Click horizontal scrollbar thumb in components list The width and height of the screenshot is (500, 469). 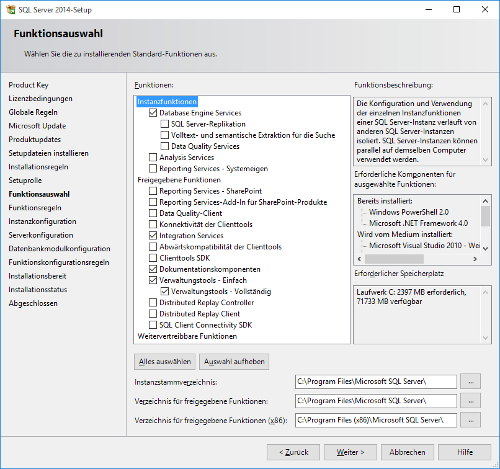coord(394,259)
